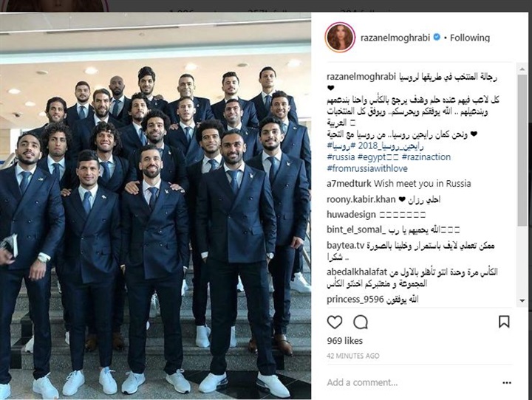
Task: Open the #razinaction hashtag
Action: click(426, 157)
